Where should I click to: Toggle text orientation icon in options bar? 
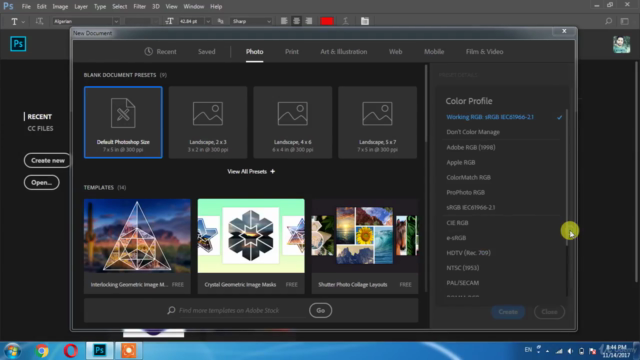click(x=39, y=21)
